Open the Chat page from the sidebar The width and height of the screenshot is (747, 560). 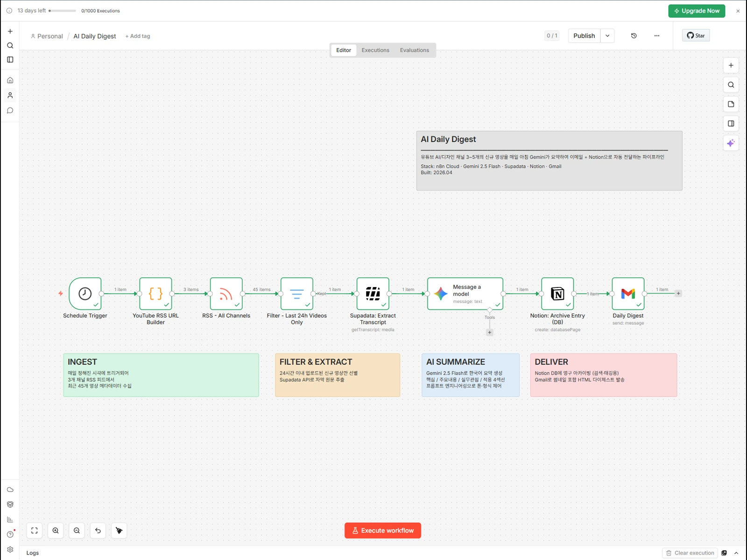click(10, 111)
